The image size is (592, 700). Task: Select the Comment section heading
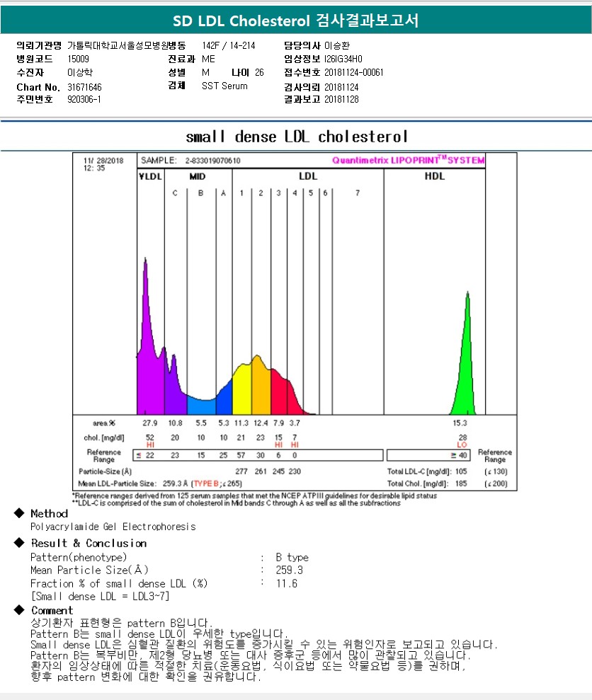pyautogui.click(x=52, y=610)
